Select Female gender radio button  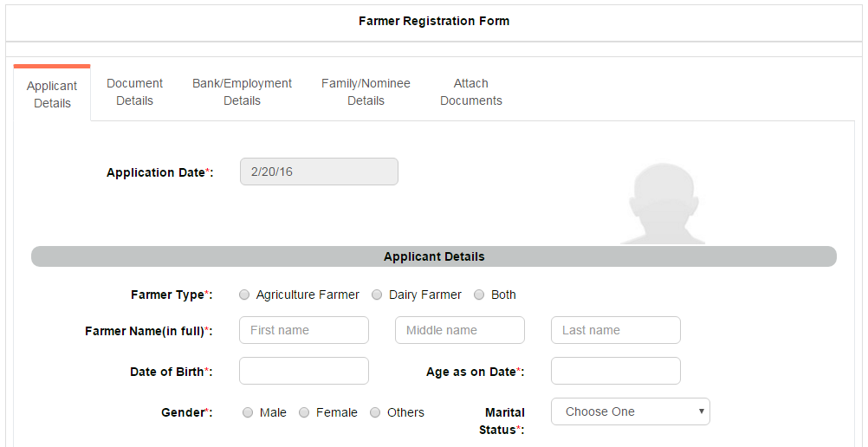(305, 412)
